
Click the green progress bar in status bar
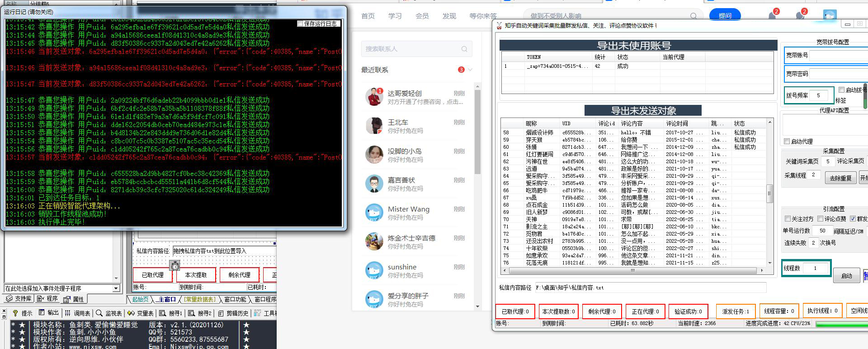pos(841,324)
